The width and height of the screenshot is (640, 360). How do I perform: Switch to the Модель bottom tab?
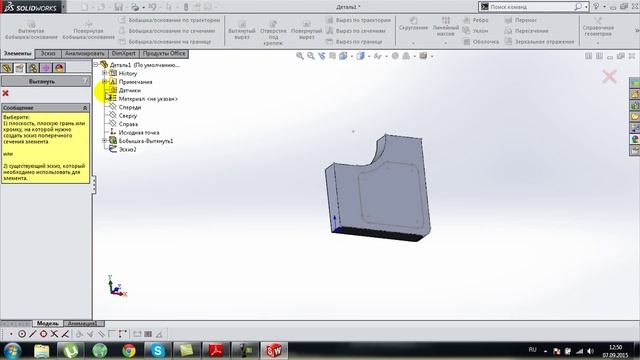48,323
